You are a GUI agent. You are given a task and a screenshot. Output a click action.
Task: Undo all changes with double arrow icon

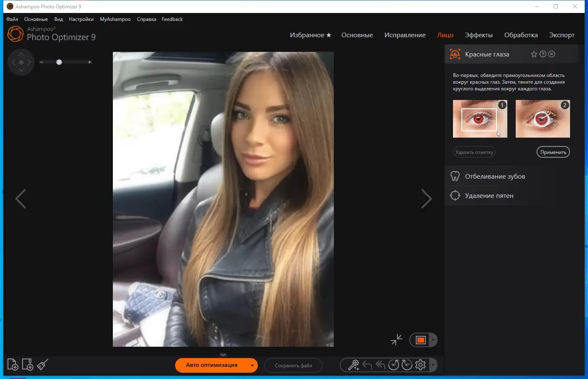tap(380, 365)
